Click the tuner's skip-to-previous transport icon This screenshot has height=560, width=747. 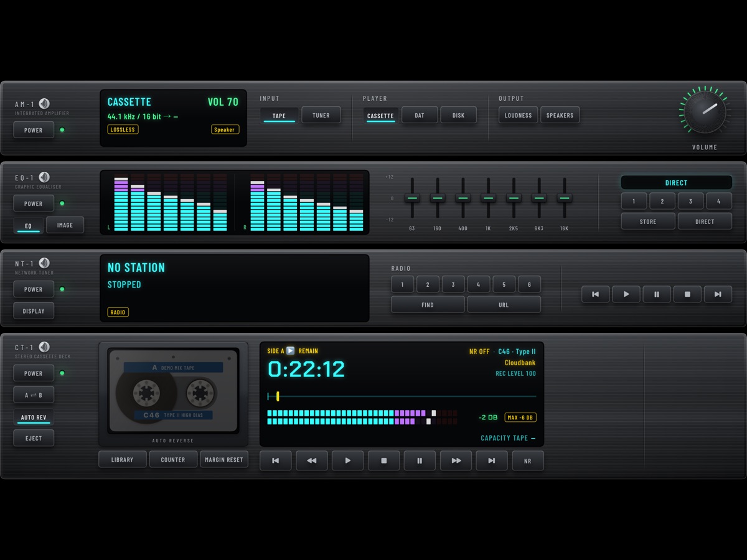(596, 294)
